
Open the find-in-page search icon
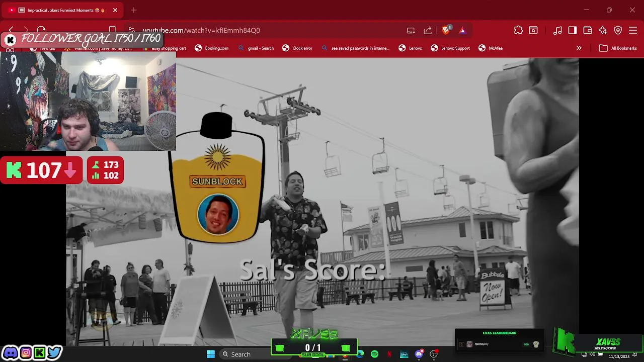533,30
